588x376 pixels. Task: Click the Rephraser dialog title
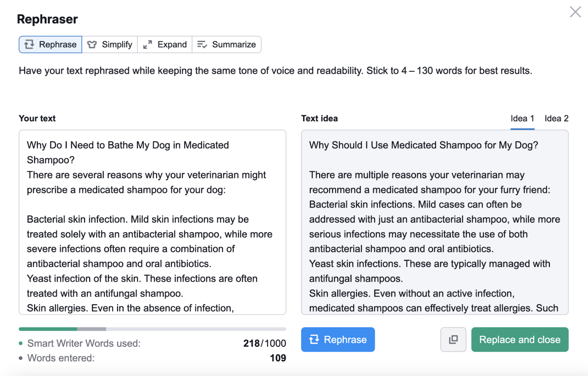click(47, 19)
